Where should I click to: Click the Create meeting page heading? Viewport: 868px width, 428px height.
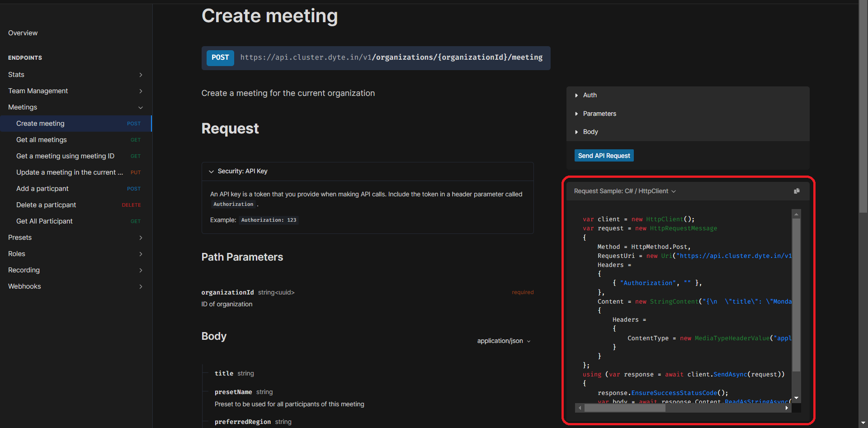(x=269, y=16)
